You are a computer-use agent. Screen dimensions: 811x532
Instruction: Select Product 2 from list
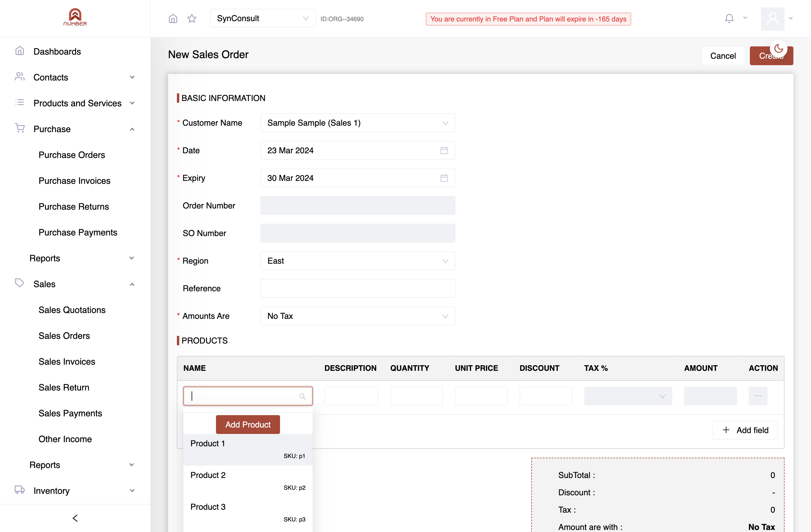click(248, 481)
